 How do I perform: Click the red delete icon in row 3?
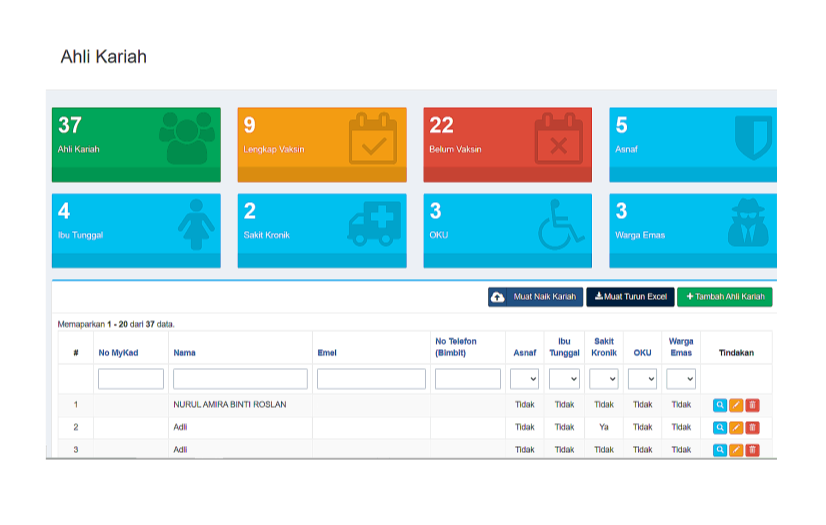point(753,450)
